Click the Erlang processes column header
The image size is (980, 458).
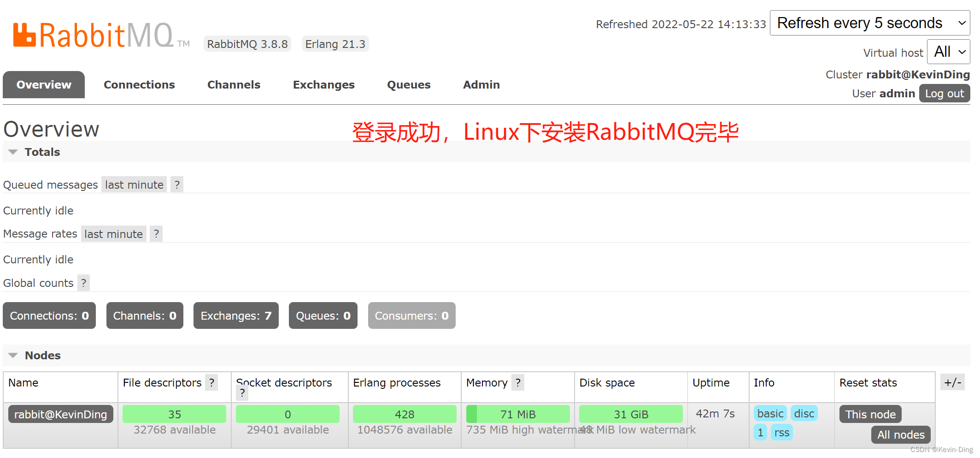(397, 382)
